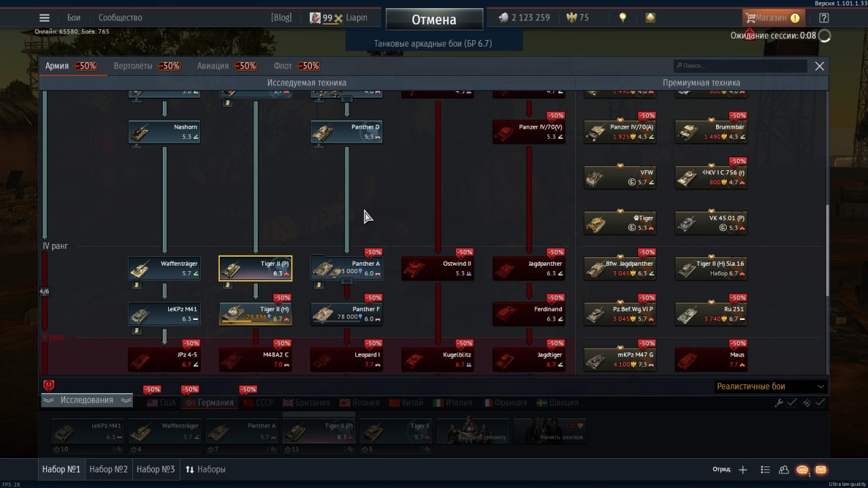Choose the Германия nation tab
The image size is (868, 488).
point(210,403)
